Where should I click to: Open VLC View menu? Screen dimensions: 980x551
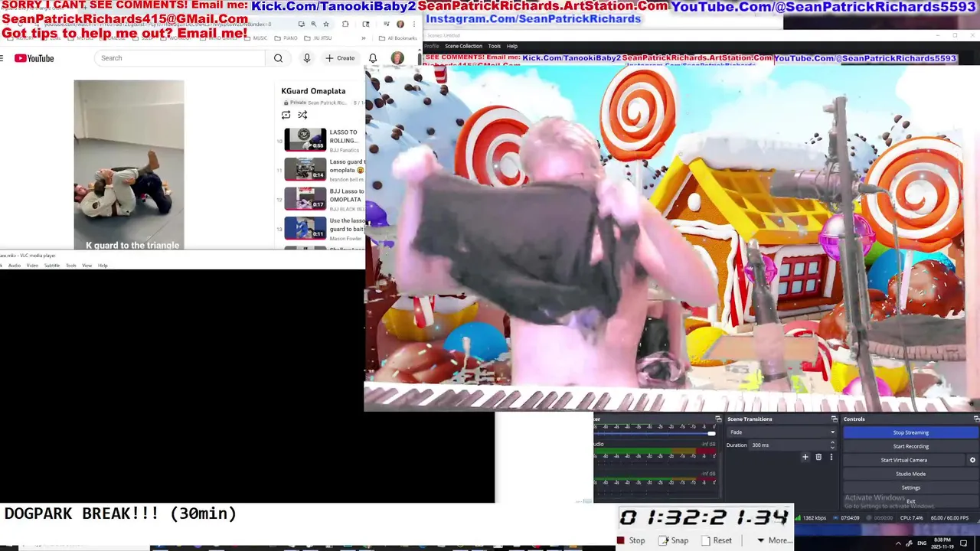(87, 266)
